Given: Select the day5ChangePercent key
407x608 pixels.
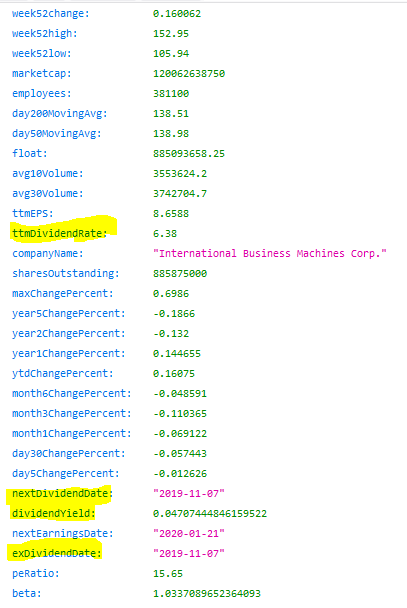Looking at the screenshot, I should click(66, 473).
